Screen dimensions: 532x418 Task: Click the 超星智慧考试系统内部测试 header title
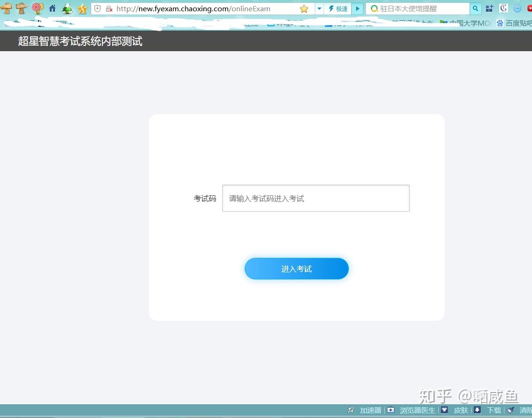[x=80, y=41]
